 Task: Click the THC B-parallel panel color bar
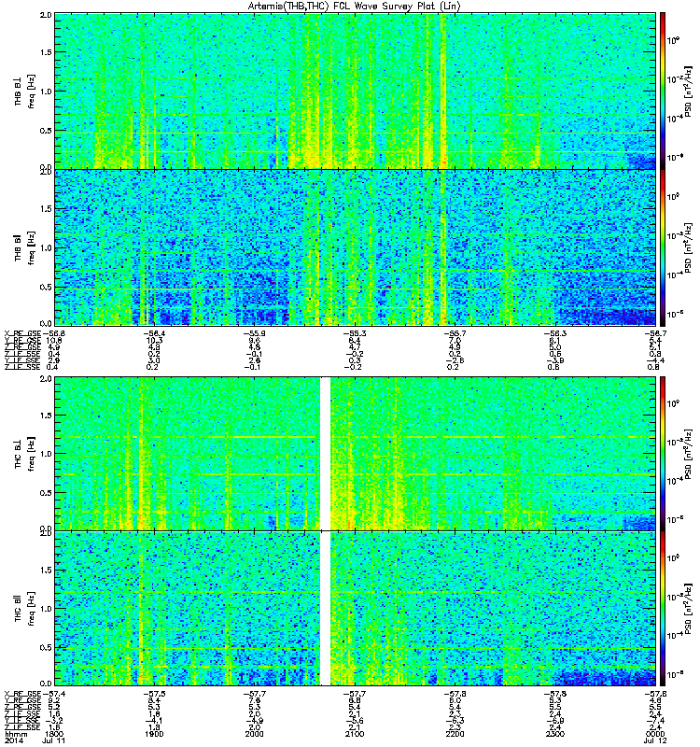tap(663, 609)
